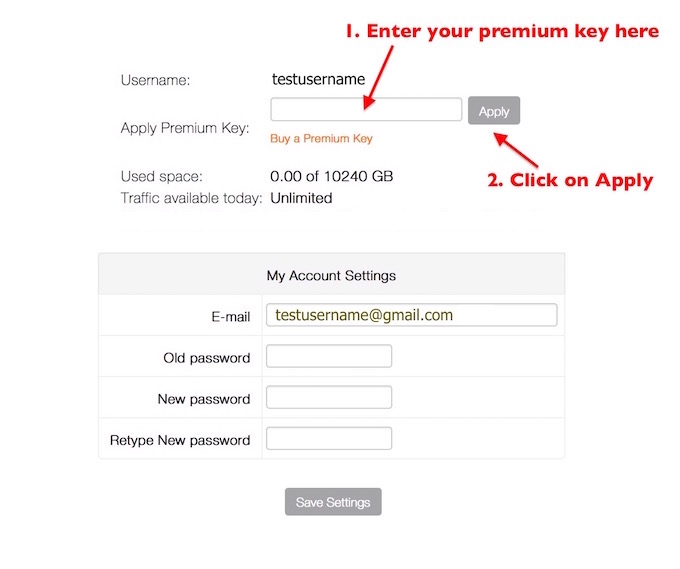This screenshot has width=680, height=569.
Task: Select the 0.00 of 10240 GB text
Action: tap(331, 177)
